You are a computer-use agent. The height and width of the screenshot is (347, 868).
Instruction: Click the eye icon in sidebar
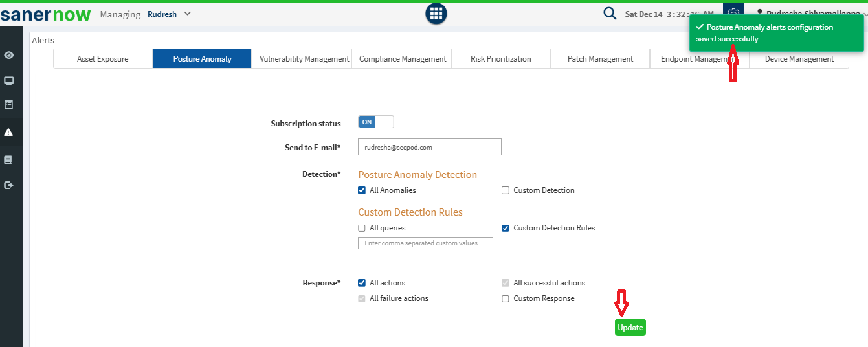pos(9,55)
